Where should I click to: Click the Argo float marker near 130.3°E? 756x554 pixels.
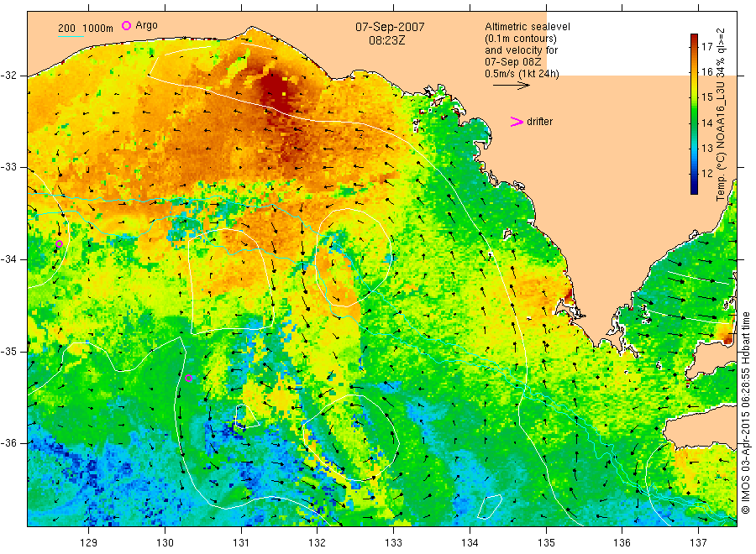[x=188, y=379]
